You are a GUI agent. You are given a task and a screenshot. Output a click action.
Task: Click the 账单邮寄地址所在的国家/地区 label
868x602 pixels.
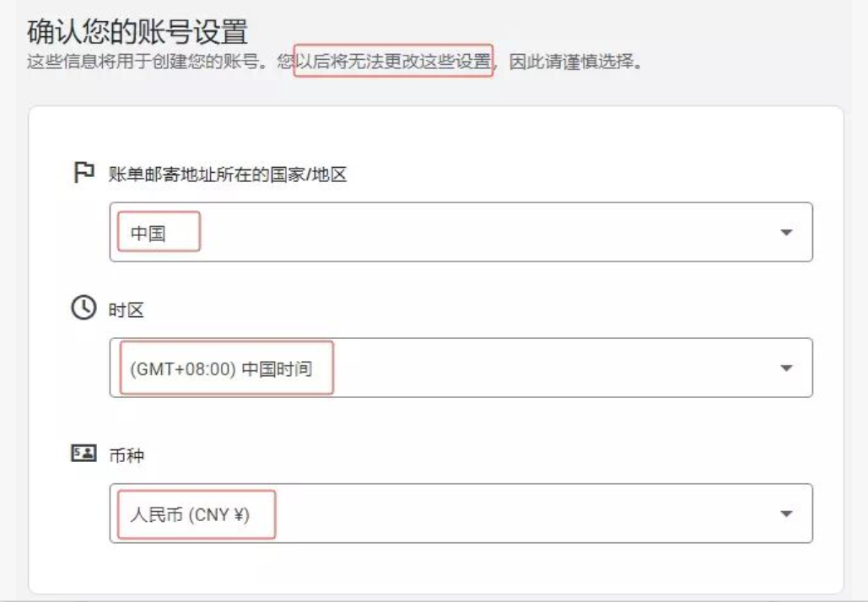pyautogui.click(x=228, y=175)
